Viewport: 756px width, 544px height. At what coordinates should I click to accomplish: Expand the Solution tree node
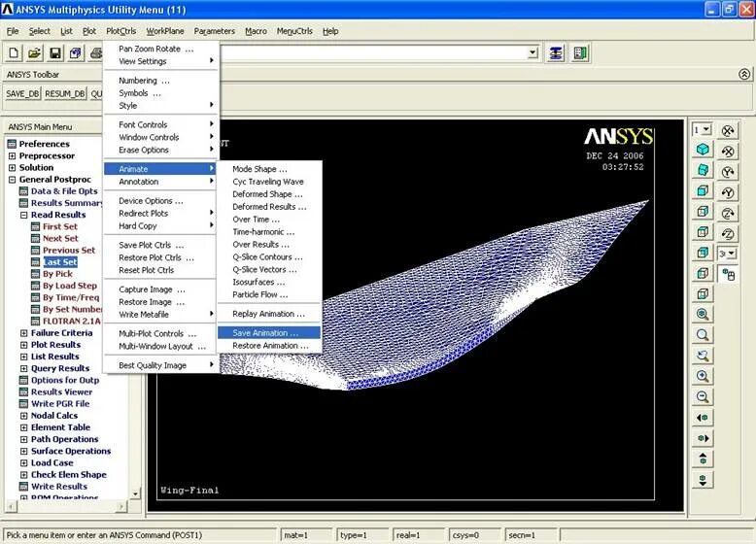[12, 168]
